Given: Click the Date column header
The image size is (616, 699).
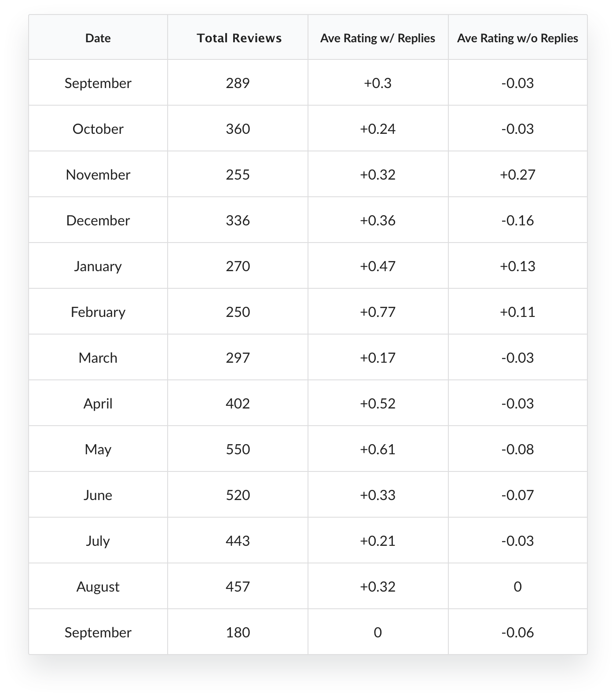Looking at the screenshot, I should pos(98,38).
